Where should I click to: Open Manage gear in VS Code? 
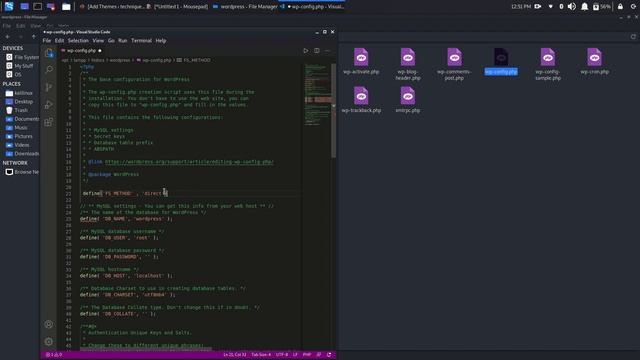pos(49,341)
